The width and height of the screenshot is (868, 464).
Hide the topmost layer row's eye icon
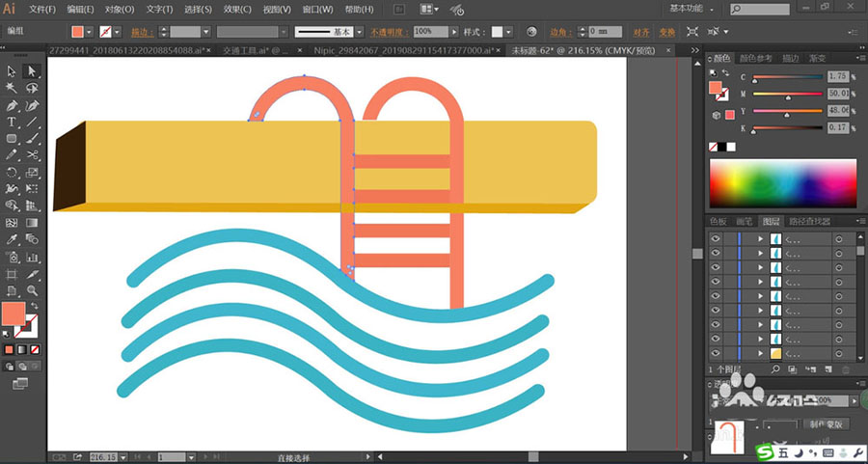click(x=717, y=238)
